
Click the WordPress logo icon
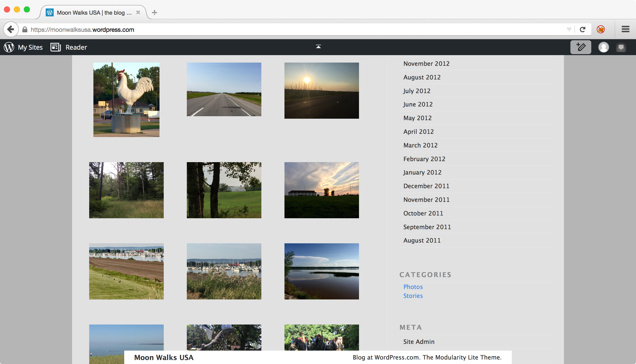[x=9, y=47]
